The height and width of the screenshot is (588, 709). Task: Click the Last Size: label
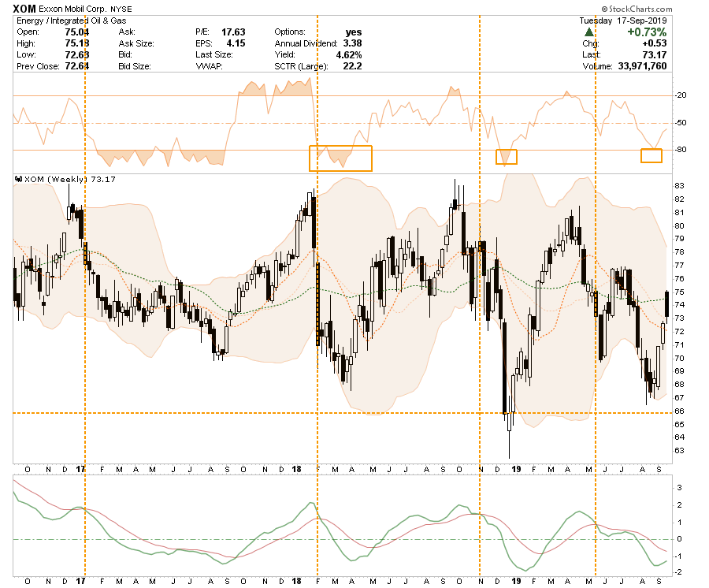click(213, 54)
